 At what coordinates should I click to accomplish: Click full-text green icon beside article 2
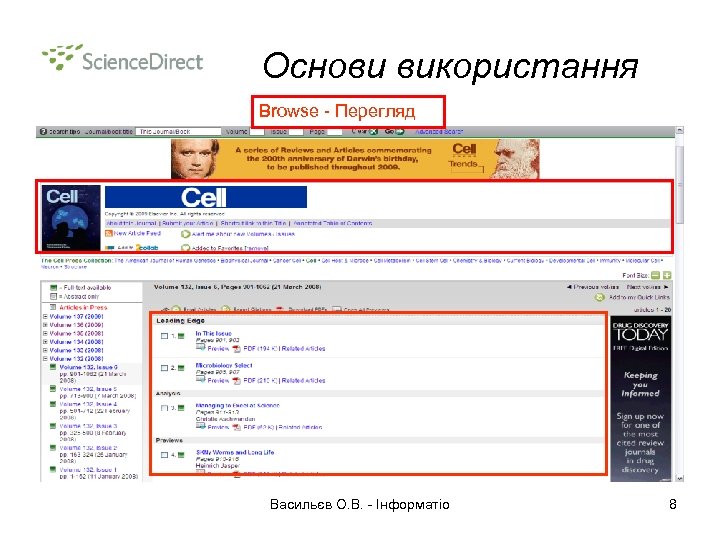(181, 368)
